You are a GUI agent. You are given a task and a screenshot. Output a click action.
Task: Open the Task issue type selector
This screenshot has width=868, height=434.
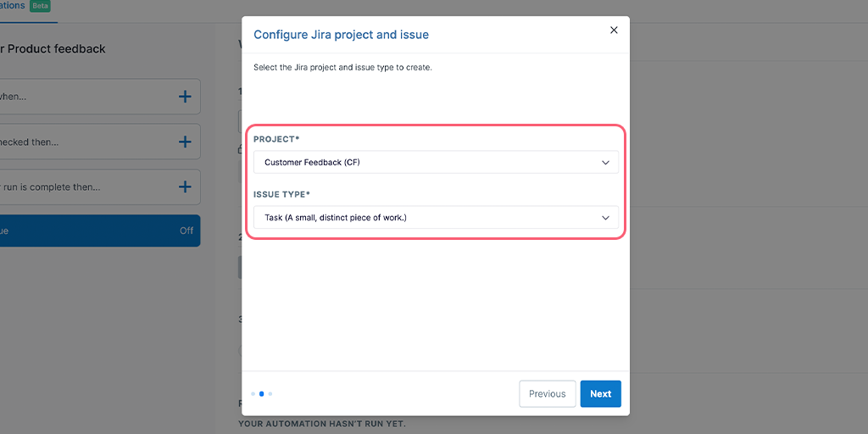click(436, 217)
